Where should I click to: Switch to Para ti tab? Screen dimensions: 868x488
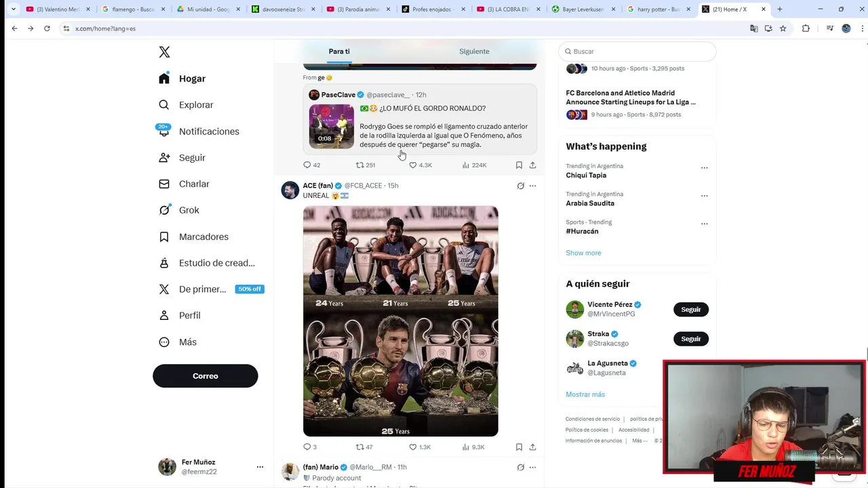pos(339,52)
